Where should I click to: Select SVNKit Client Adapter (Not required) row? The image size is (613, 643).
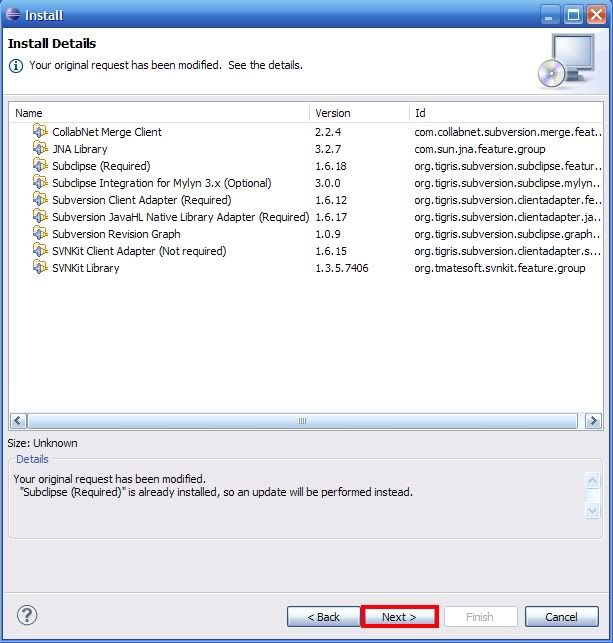click(139, 251)
